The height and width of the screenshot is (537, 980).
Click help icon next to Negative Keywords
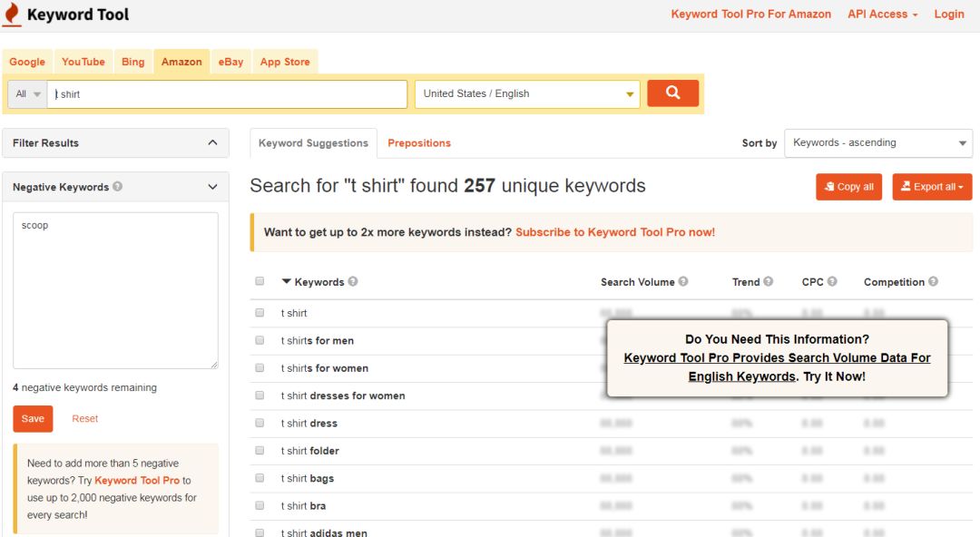pyautogui.click(x=118, y=187)
